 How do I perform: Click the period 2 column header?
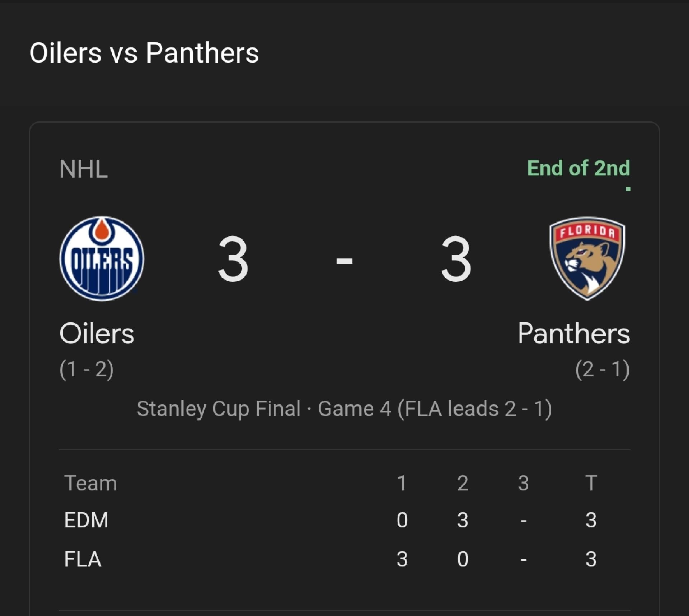click(x=463, y=483)
